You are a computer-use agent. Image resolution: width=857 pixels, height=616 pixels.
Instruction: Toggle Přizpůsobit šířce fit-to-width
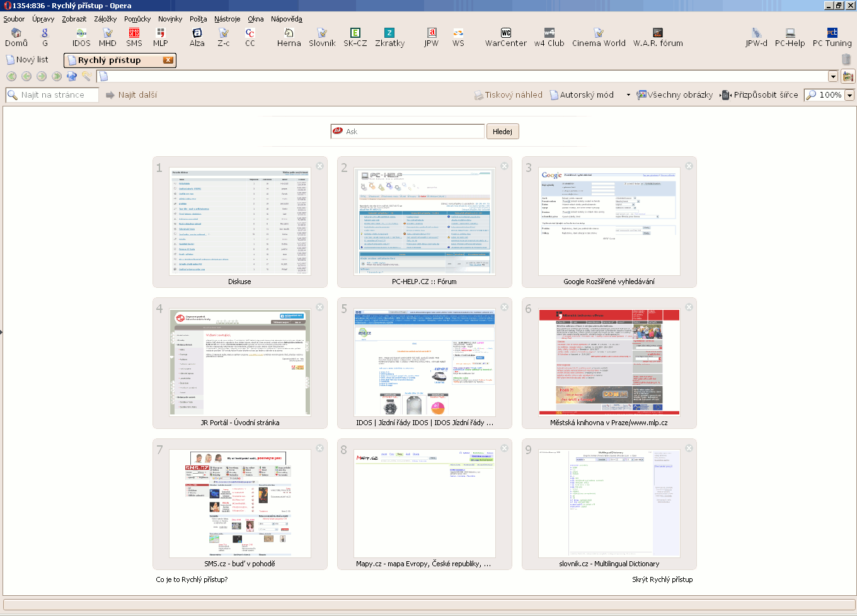pos(760,95)
